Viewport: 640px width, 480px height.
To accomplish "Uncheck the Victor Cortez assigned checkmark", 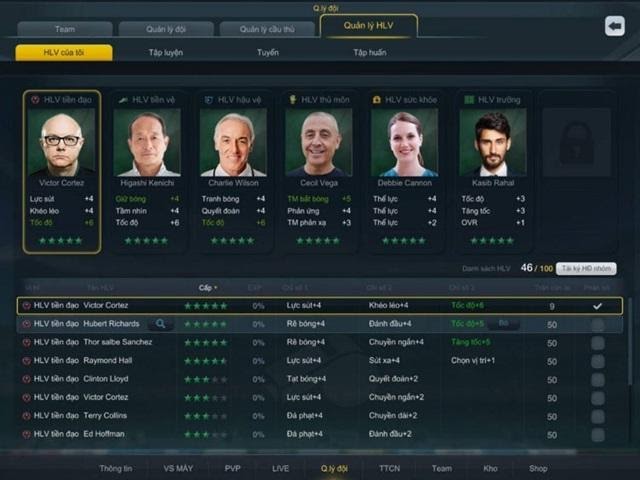I will click(597, 306).
